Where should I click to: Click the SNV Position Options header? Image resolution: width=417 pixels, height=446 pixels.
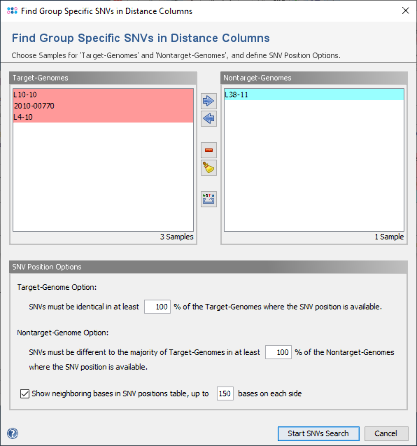click(208, 267)
